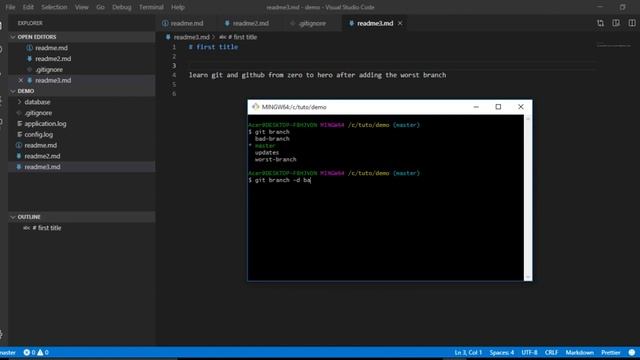Open the Selection menu

pos(54,7)
